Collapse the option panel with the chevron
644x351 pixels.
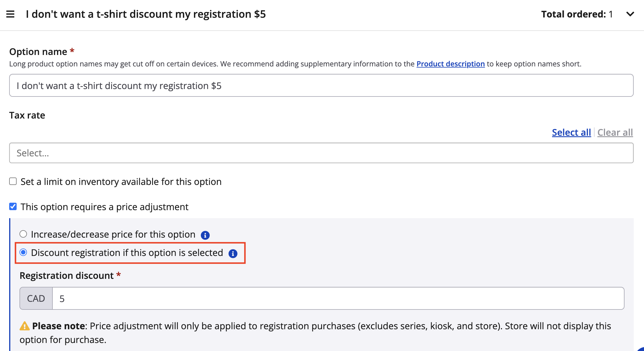pyautogui.click(x=630, y=14)
